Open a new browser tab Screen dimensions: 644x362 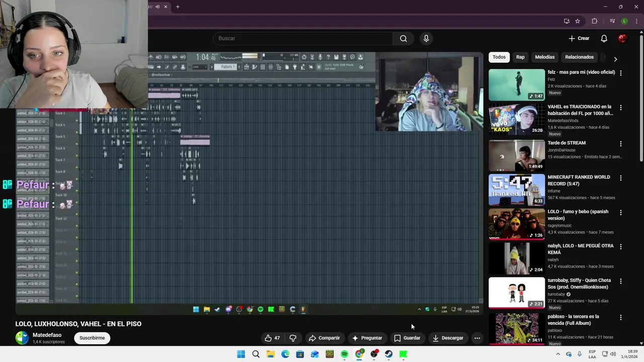178,7
